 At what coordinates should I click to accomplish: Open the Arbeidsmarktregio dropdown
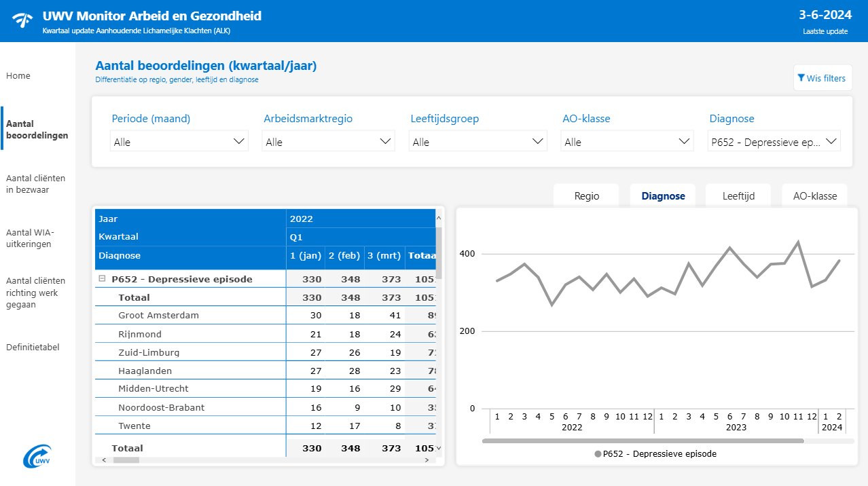pos(328,141)
